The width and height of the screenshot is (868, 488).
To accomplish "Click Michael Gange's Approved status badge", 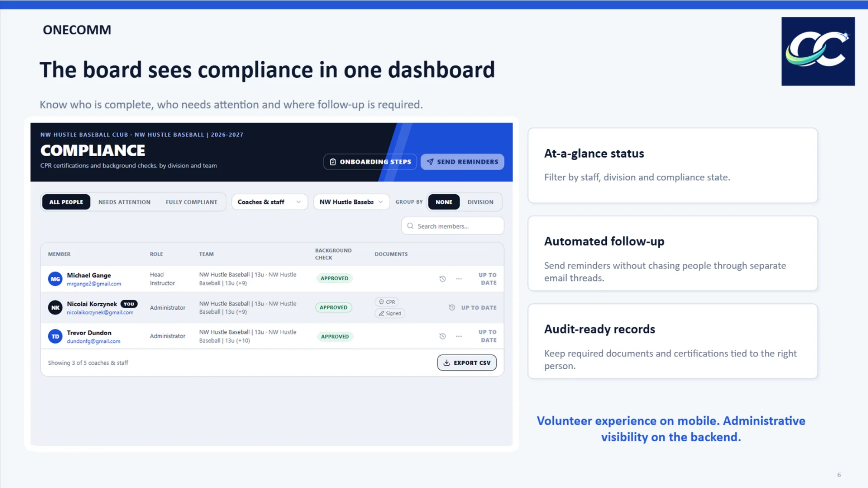I will click(334, 278).
